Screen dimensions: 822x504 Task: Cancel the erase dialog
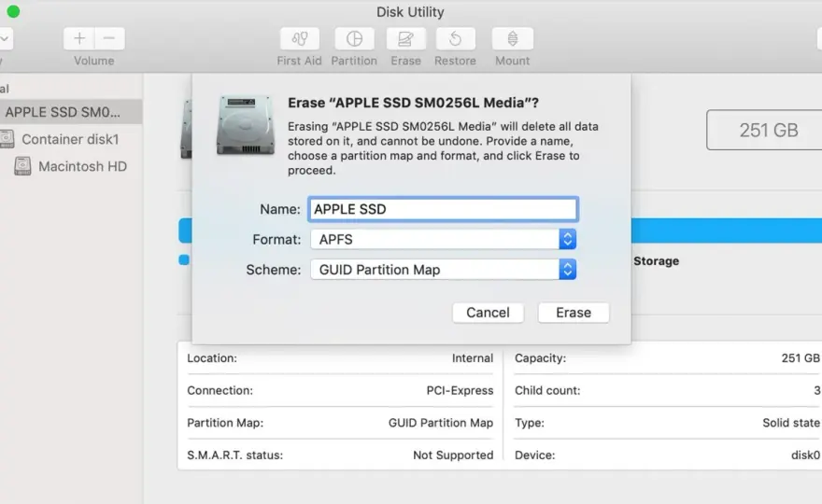click(488, 313)
